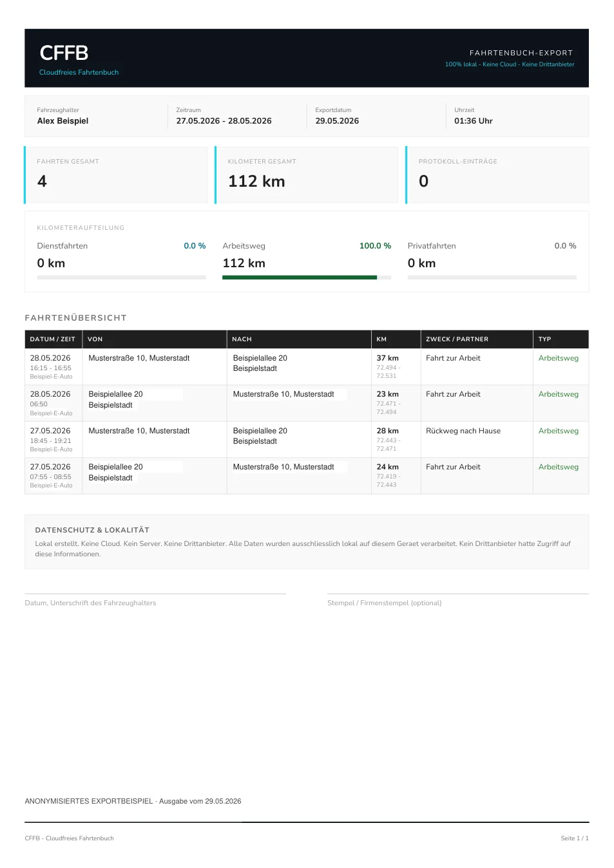Click the Exportdatum value '29.05.2026'
614x868 pixels.
[337, 121]
